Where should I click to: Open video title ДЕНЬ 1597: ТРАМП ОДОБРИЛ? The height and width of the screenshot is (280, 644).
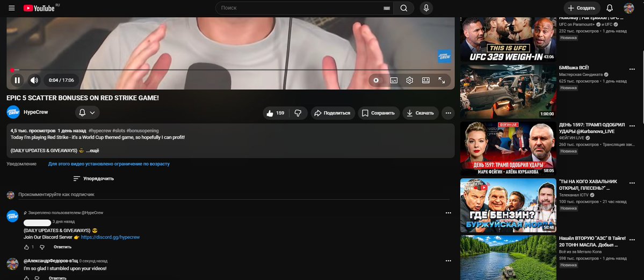591,127
